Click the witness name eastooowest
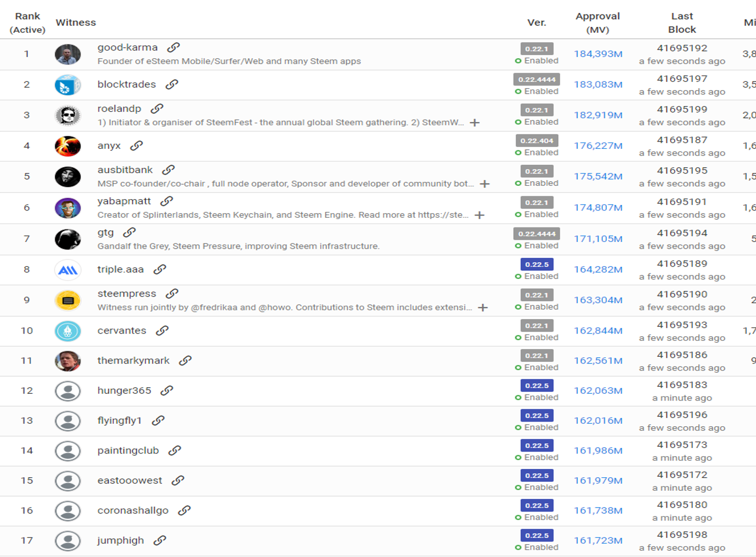756x557 pixels. click(130, 480)
